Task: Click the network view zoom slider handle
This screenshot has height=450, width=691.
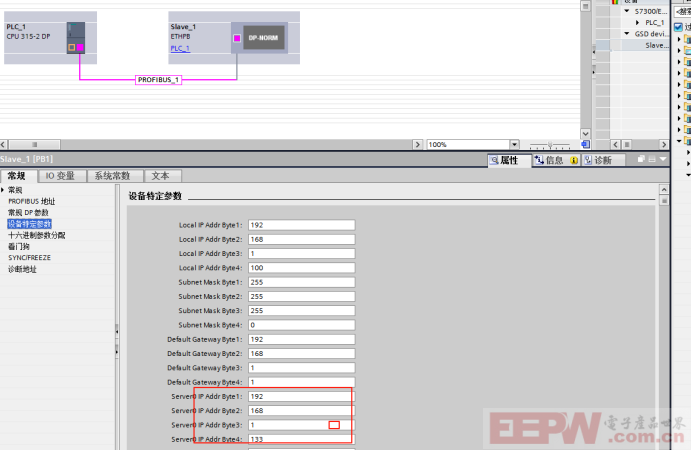Action: [x=550, y=145]
